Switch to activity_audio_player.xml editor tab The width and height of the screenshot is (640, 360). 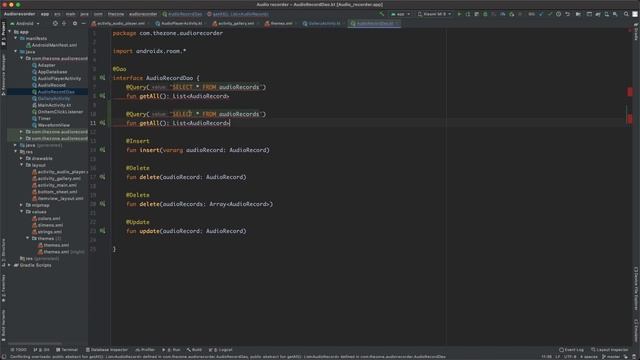(119, 24)
